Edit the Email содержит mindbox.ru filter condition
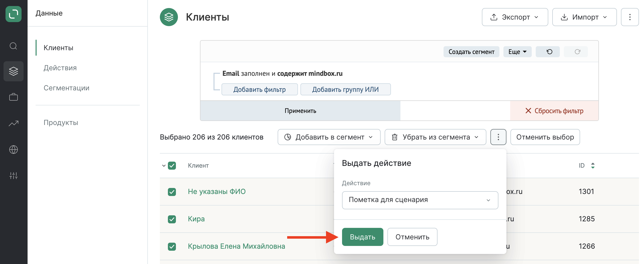Viewport: 644px width, 264px height. [282, 74]
